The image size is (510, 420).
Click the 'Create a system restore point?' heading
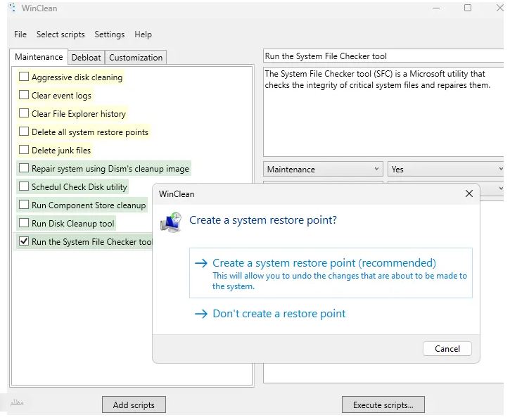click(263, 220)
